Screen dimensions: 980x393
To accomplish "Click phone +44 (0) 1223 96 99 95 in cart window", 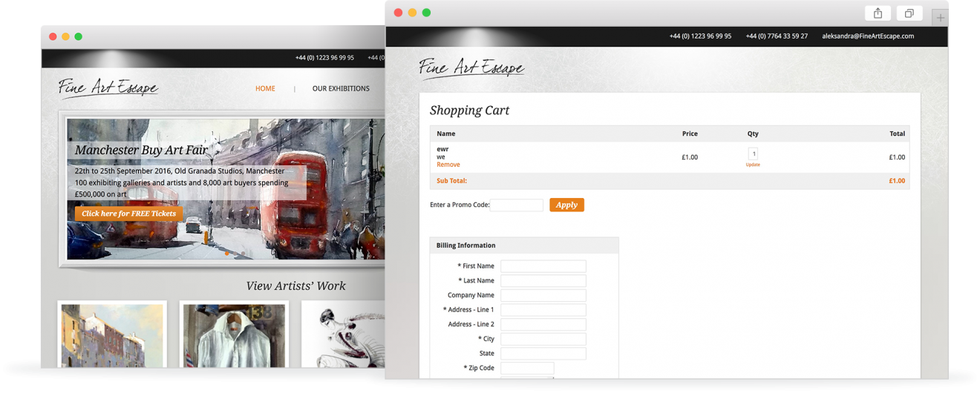I will 700,36.
